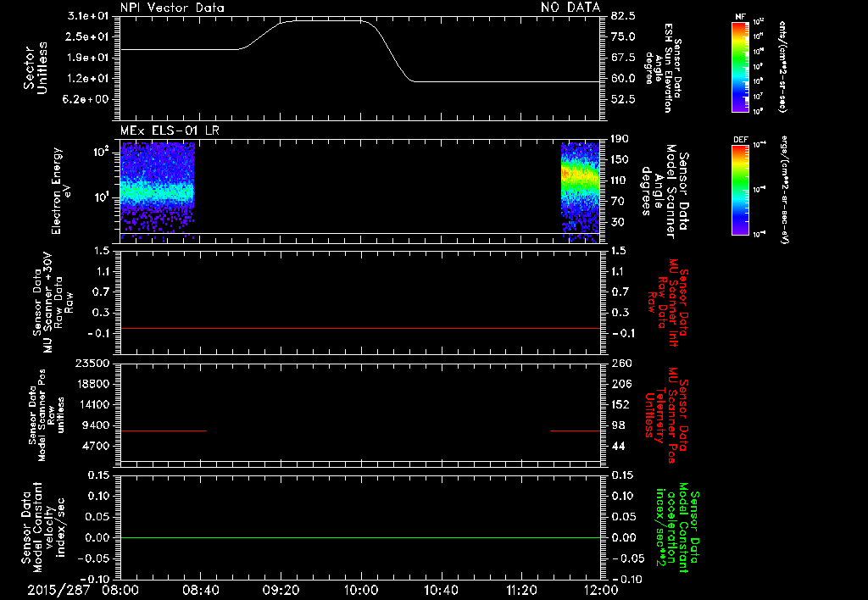
Task: Click the 82.5 degree tick label
Action: click(x=623, y=16)
